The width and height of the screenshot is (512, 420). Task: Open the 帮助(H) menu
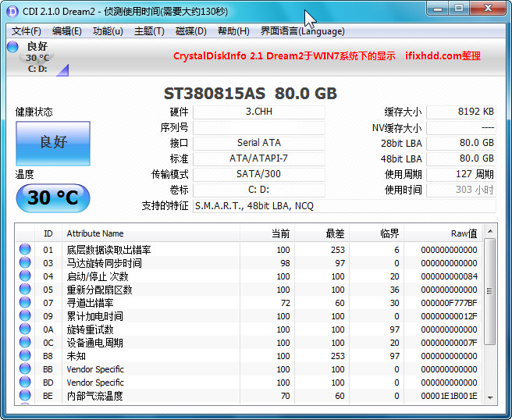point(233,31)
